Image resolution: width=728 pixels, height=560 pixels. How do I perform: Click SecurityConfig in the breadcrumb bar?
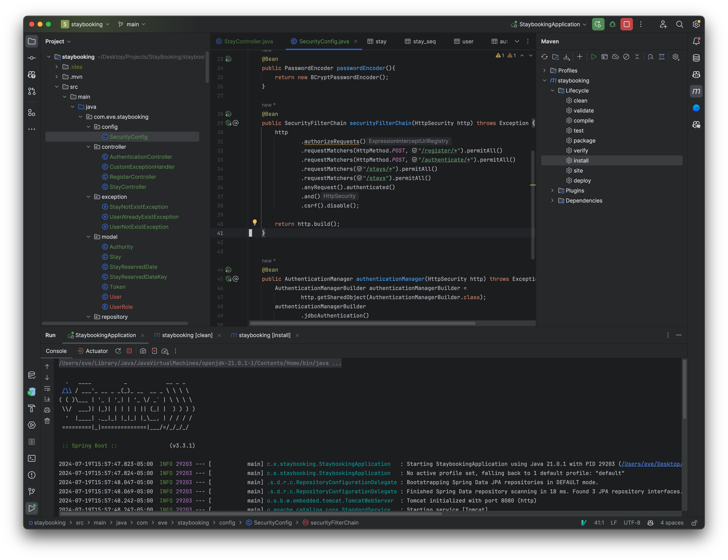pyautogui.click(x=272, y=523)
